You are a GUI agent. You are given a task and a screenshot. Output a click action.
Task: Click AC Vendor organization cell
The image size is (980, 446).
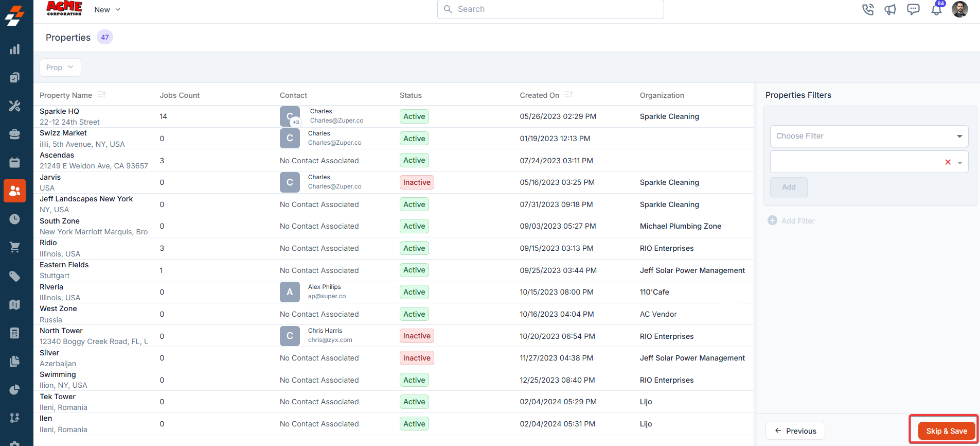[658, 314]
